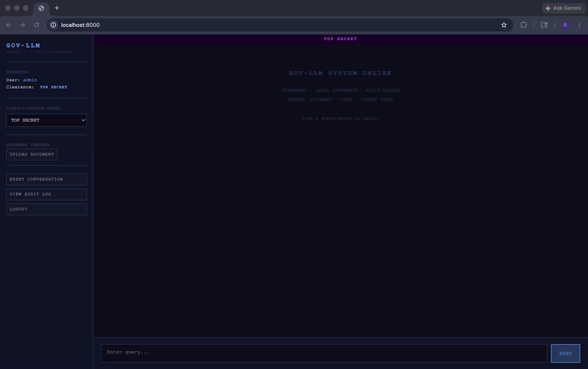This screenshot has width=588, height=369.
Task: Click the Ask Gemini button
Action: 563,8
